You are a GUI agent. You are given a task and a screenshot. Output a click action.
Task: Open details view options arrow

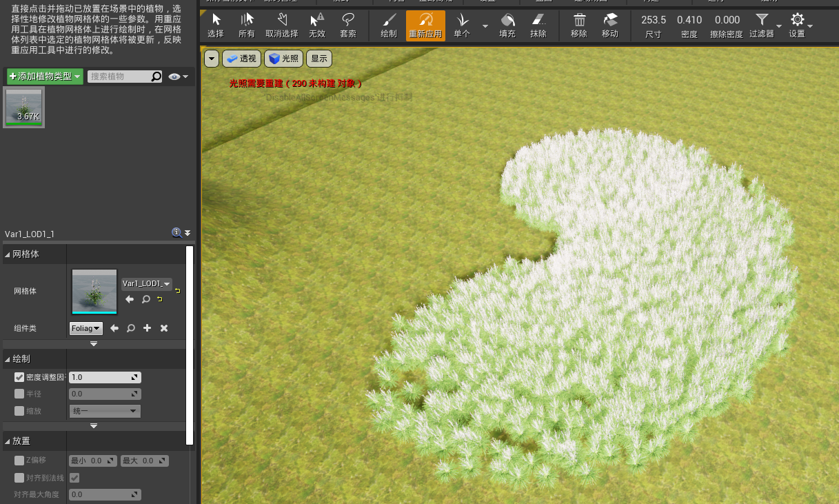point(188,233)
